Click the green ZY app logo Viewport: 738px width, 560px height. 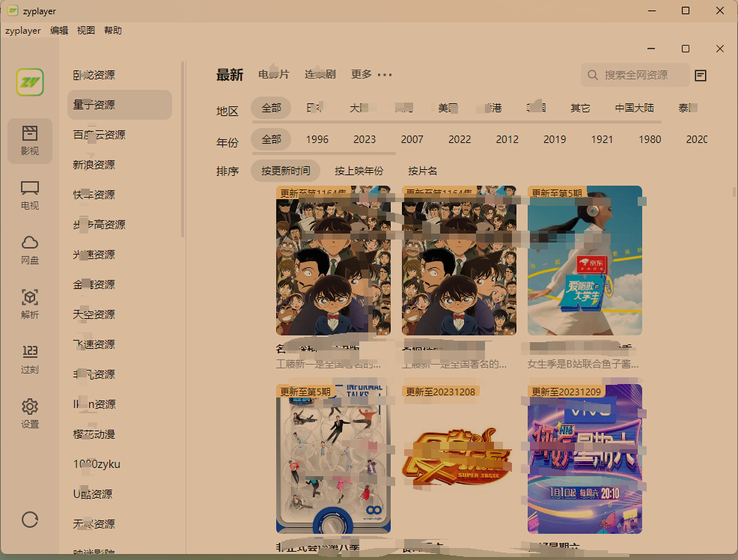tap(30, 82)
